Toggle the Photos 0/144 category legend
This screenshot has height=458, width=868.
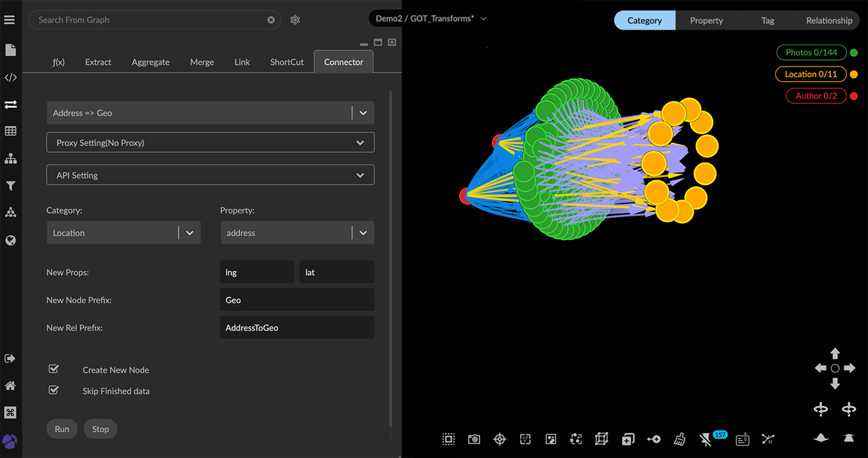[x=811, y=53]
